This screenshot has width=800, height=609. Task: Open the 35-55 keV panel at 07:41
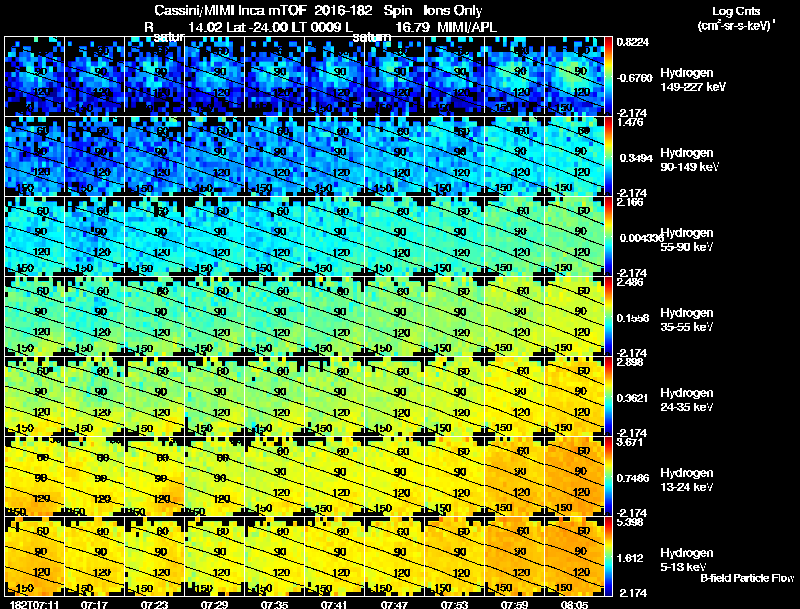pos(334,316)
